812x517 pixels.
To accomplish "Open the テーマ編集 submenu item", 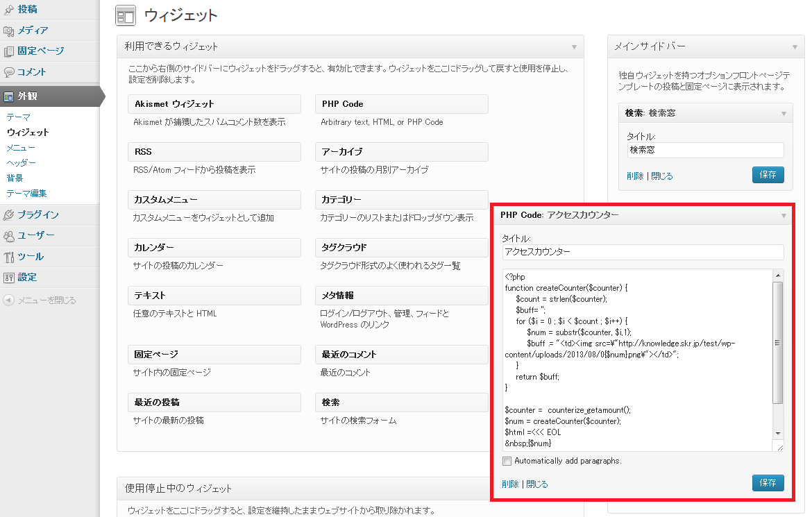I will click(x=27, y=194).
